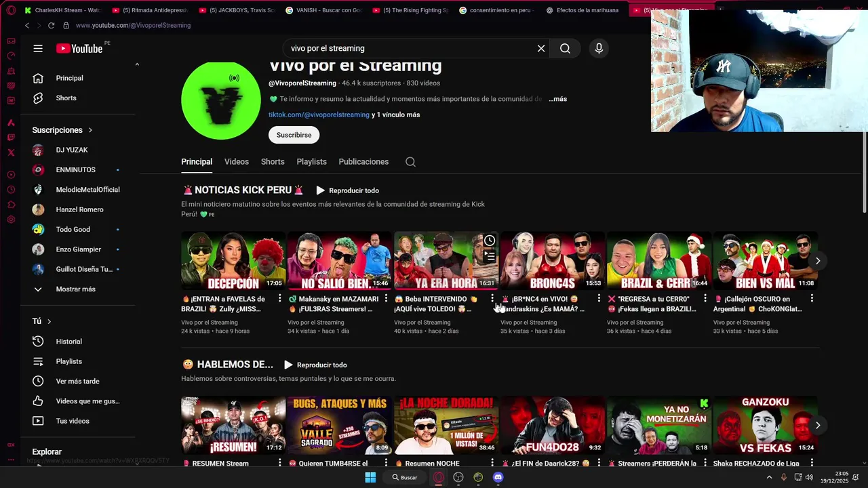This screenshot has width=868, height=488.
Task: Open Principal home in the sidebar
Action: coord(79,78)
